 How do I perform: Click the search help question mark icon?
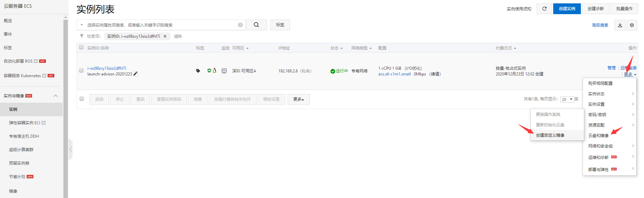[x=240, y=25]
